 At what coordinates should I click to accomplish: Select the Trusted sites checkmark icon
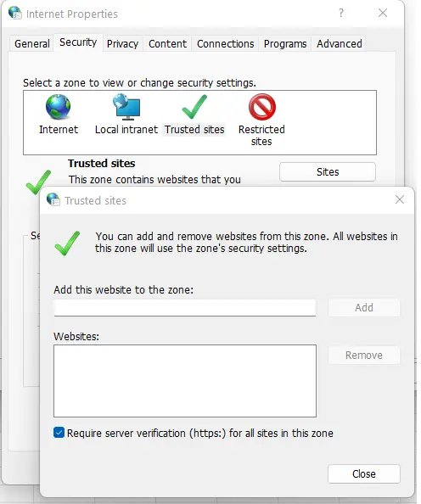194,107
